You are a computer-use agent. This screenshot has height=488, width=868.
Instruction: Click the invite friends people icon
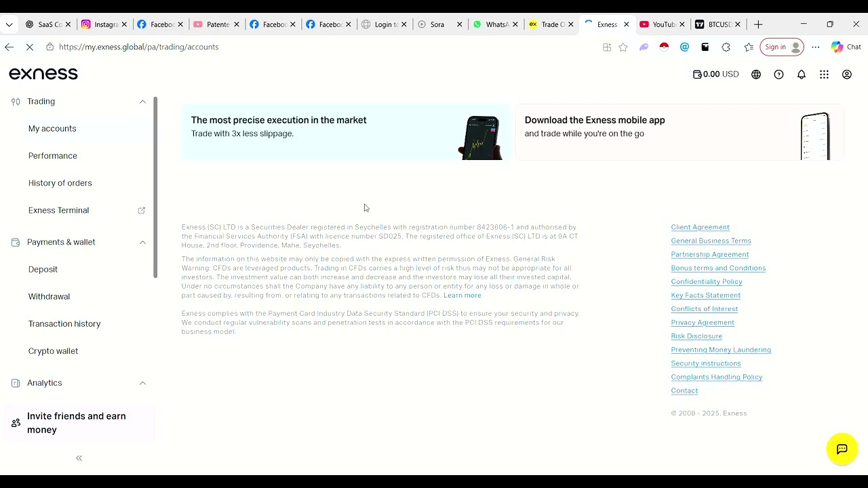point(16,423)
